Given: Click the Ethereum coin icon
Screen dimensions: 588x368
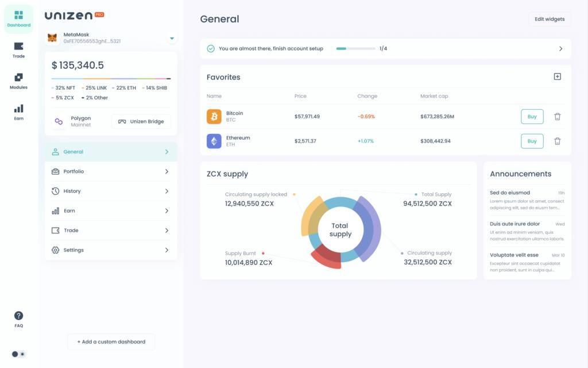Looking at the screenshot, I should click(214, 141).
